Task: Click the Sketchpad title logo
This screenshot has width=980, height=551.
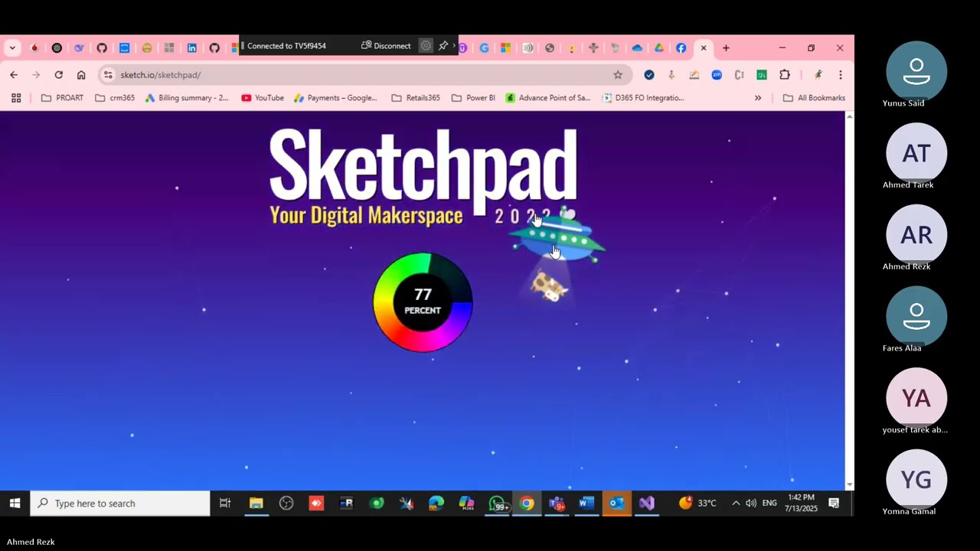Action: point(423,172)
